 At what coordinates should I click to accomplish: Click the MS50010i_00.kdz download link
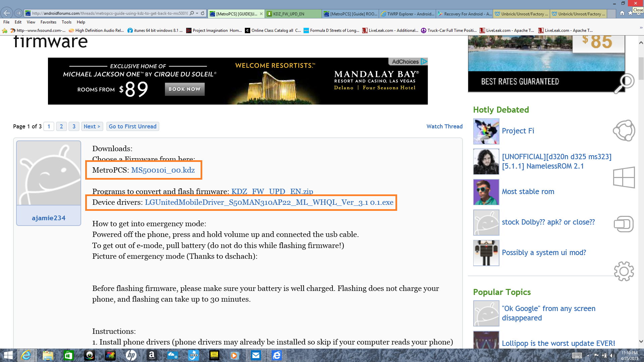tap(163, 170)
